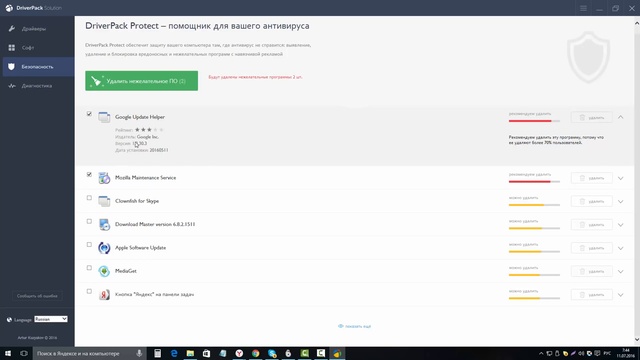
Task: Open the Драйверы section wrench icon
Action: coord(11,29)
